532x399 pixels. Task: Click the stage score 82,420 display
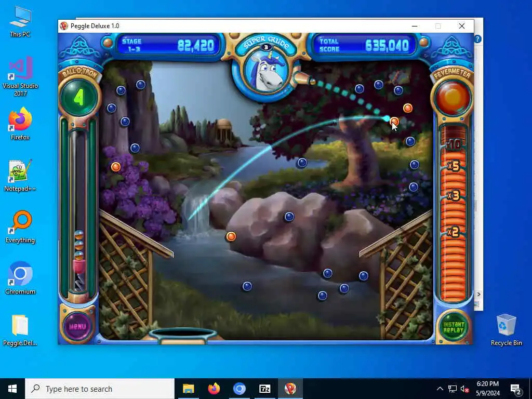click(196, 46)
